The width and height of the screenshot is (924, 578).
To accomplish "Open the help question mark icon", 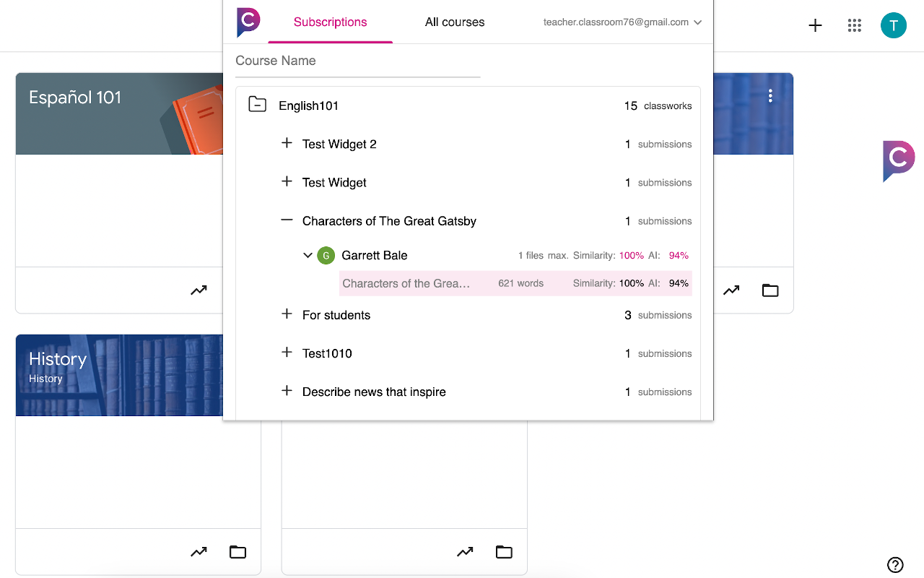I will tap(895, 565).
